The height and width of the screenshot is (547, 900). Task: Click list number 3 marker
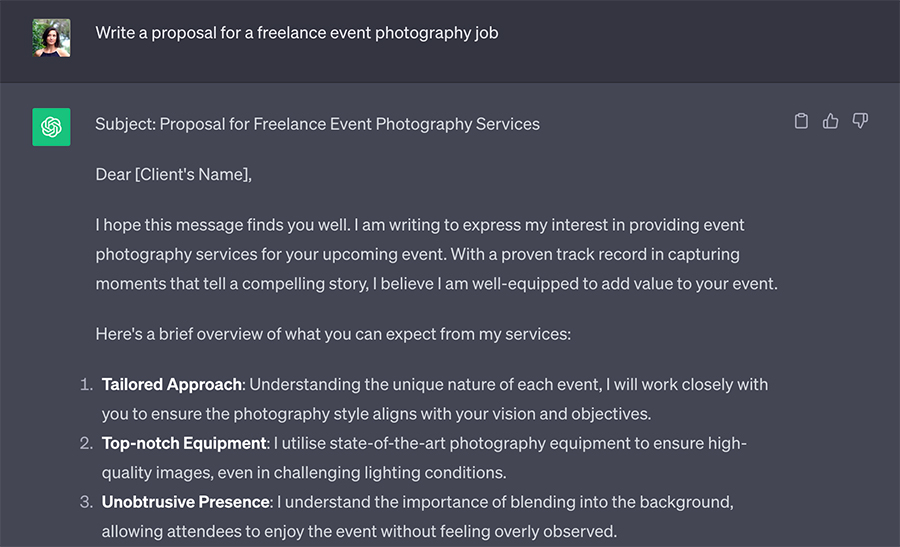coord(87,502)
